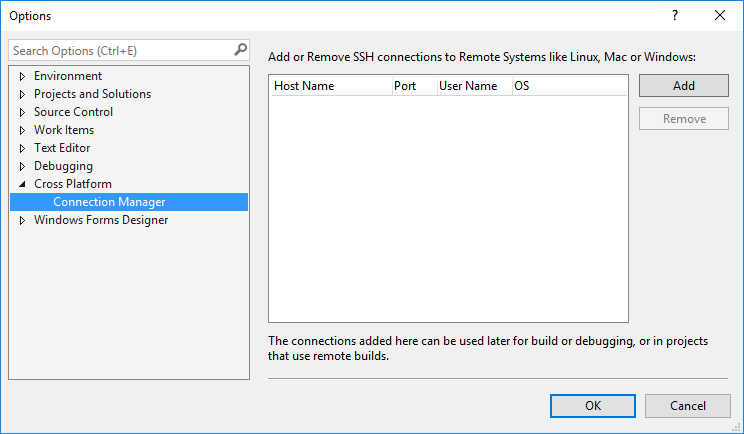744x434 pixels.
Task: Expand the Debugging options arrow
Action: coord(23,166)
